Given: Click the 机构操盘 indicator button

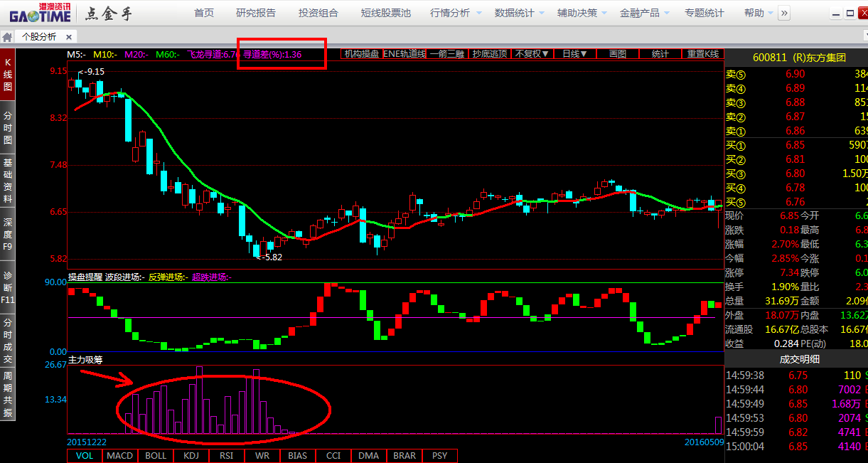Looking at the screenshot, I should coord(361,54).
